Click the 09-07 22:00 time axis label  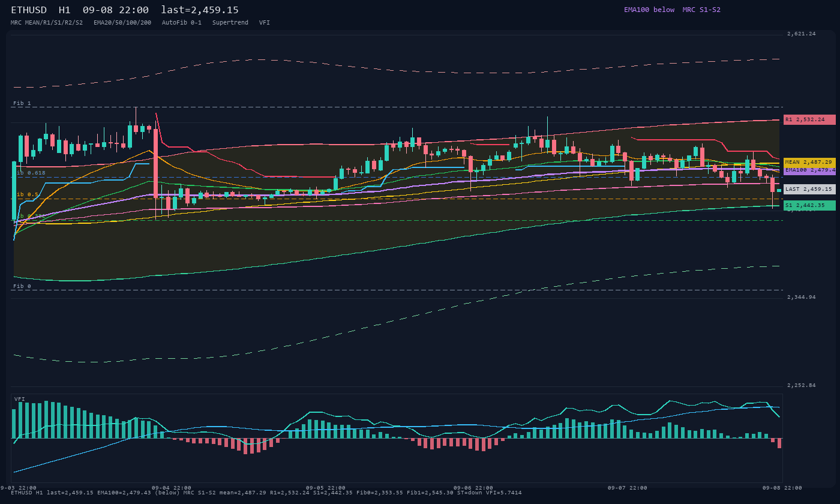(628, 488)
